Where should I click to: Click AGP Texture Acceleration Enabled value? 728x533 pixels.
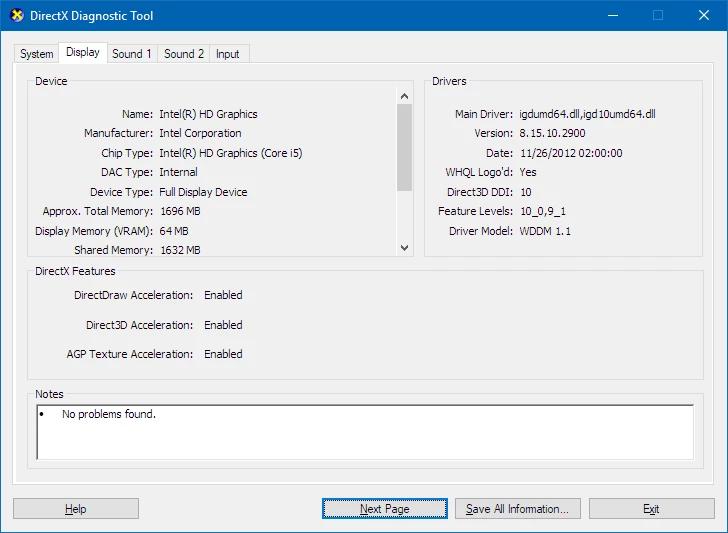pyautogui.click(x=223, y=354)
